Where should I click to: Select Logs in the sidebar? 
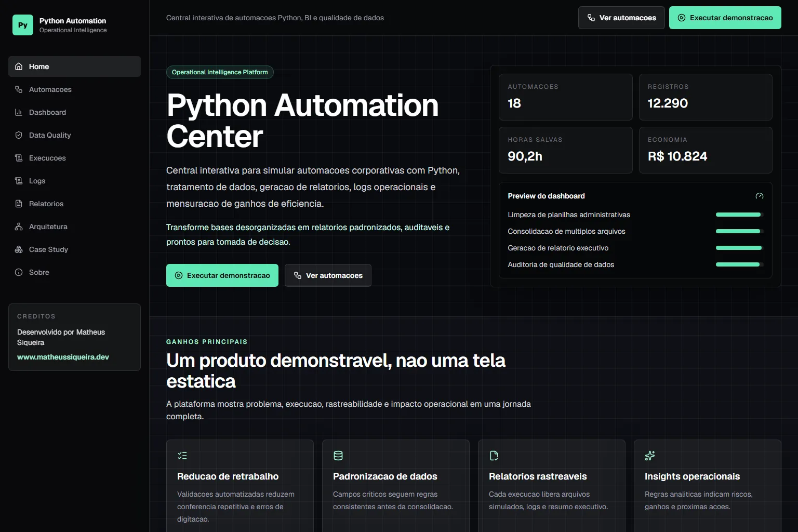tap(74, 181)
